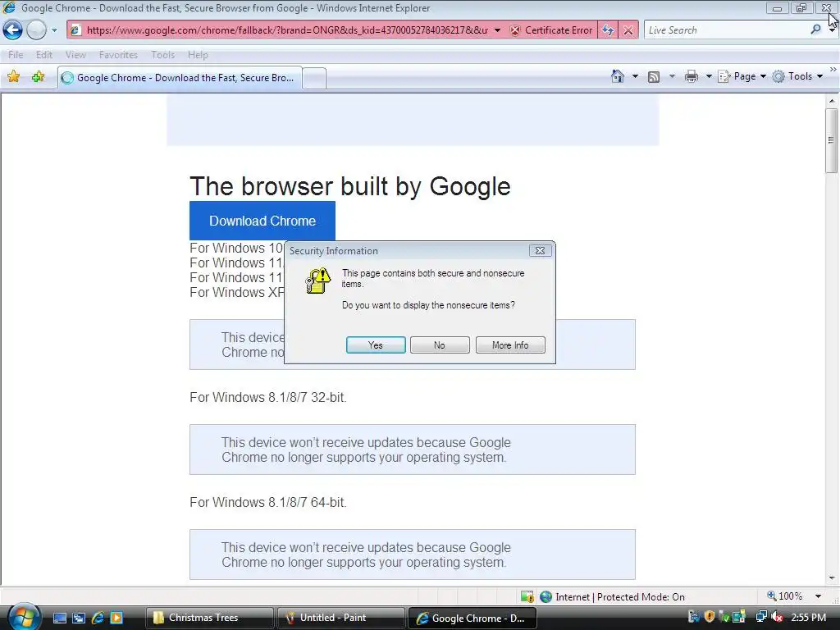Expand zoom level dropdown arrow
The image size is (840, 630).
point(818,596)
